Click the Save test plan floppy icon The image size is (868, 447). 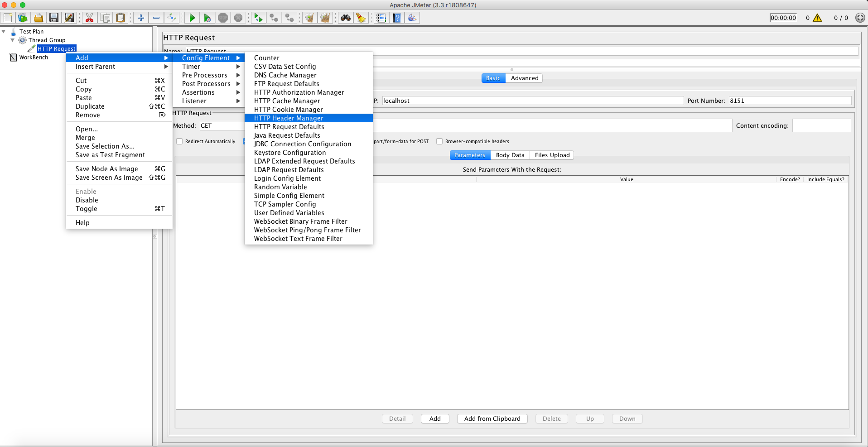coord(54,18)
